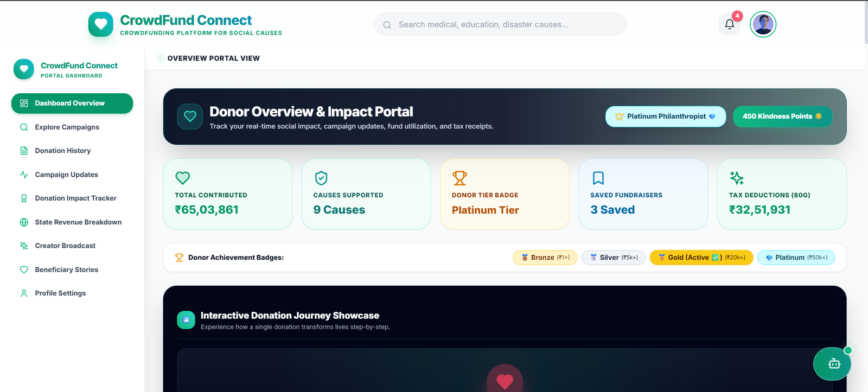Select the Bronze achievement badge
Image resolution: width=868 pixels, height=392 pixels.
pyautogui.click(x=545, y=258)
